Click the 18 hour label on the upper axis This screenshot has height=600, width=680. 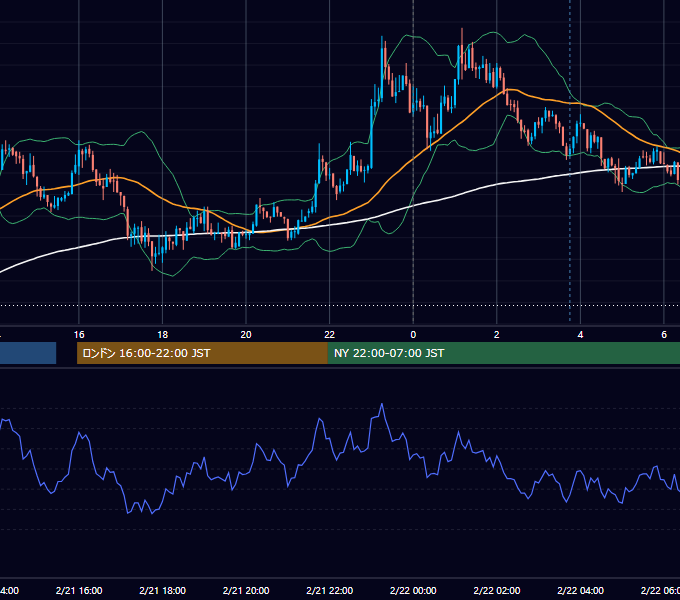coord(163,335)
